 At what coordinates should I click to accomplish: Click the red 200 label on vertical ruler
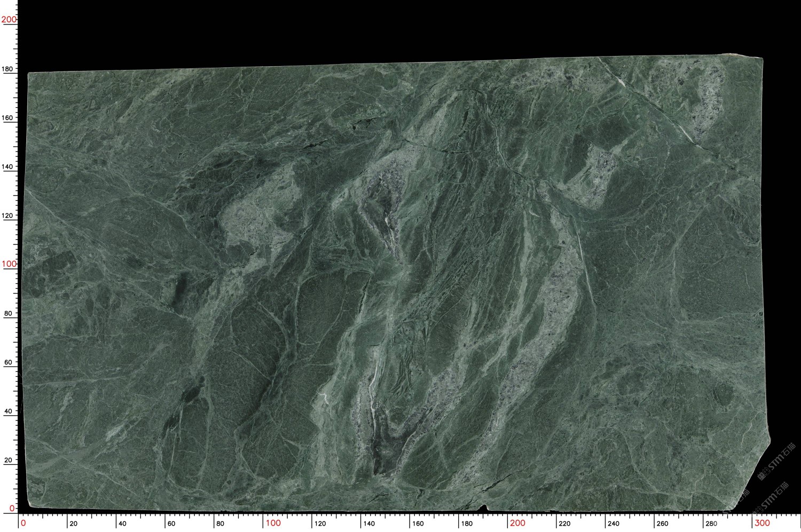tap(9, 20)
